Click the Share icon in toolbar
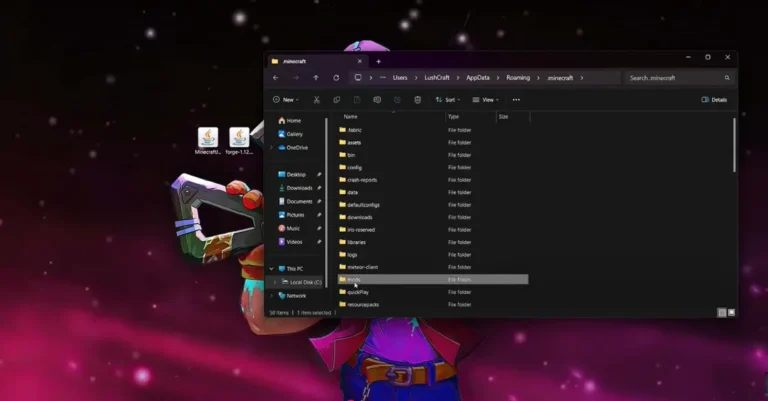This screenshot has height=401, width=768. (397, 100)
